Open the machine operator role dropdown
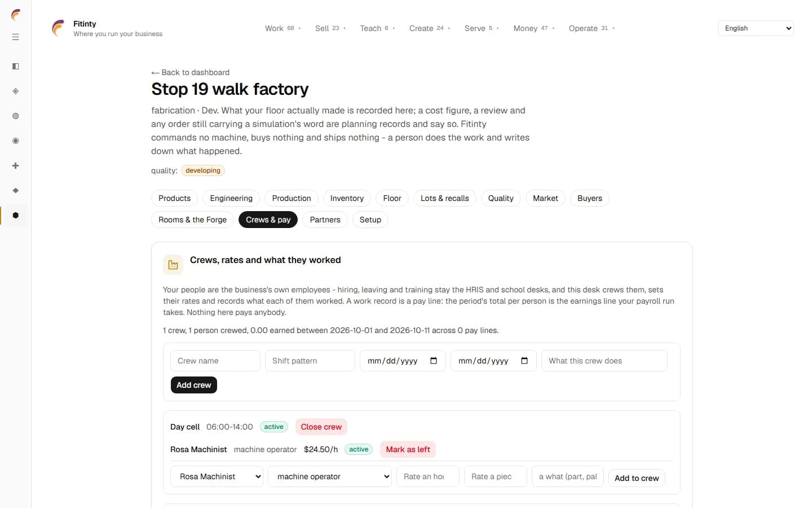Screen dimensions: 812x508 [x=330, y=476]
